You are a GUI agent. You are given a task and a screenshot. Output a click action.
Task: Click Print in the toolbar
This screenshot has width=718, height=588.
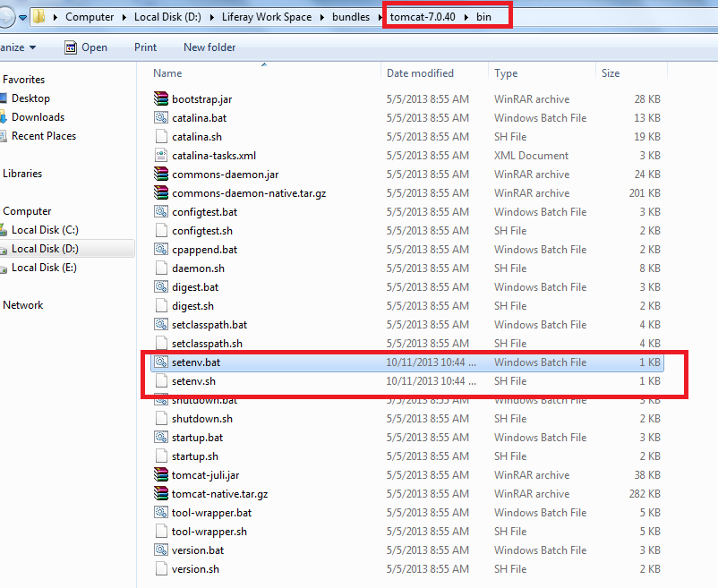(145, 47)
